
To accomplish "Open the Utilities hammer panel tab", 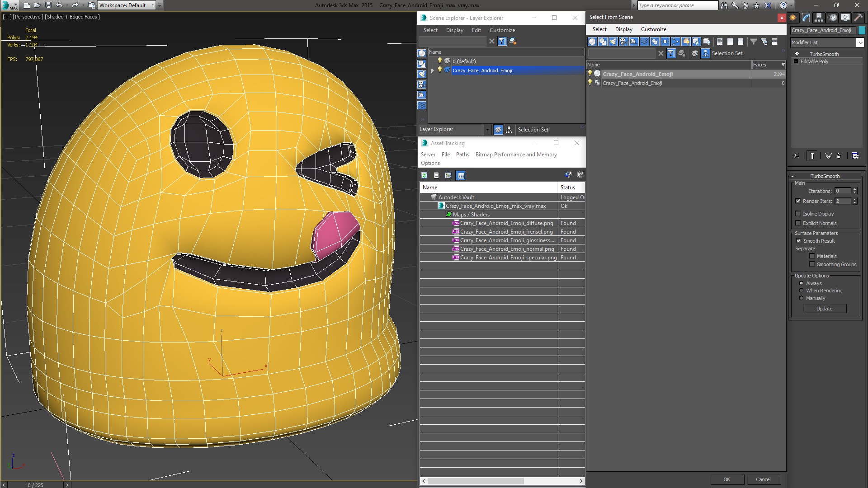I will pyautogui.click(x=858, y=18).
